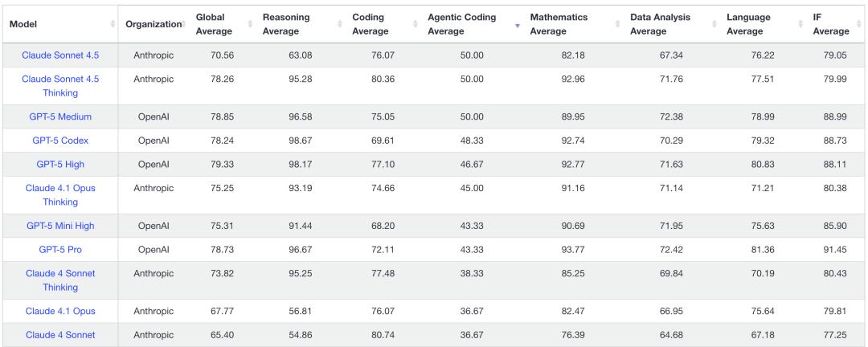Click the IF Average sort arrows icon
868x347 pixels.
coord(858,25)
